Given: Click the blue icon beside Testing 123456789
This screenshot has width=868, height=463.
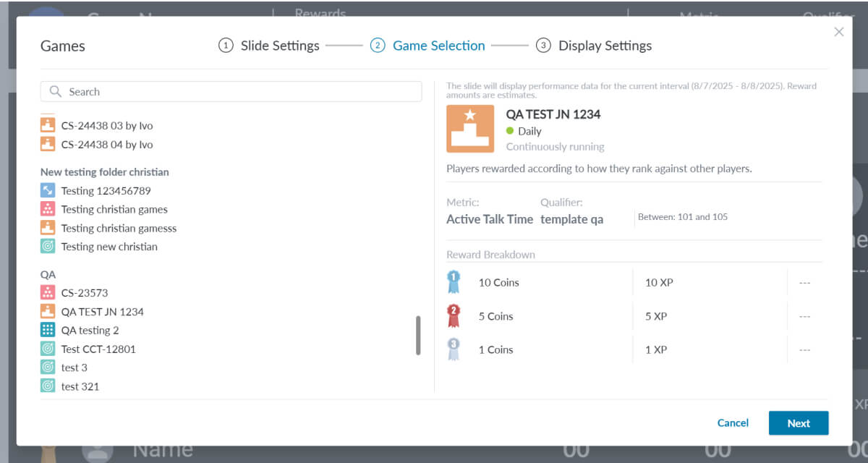Looking at the screenshot, I should [x=48, y=191].
